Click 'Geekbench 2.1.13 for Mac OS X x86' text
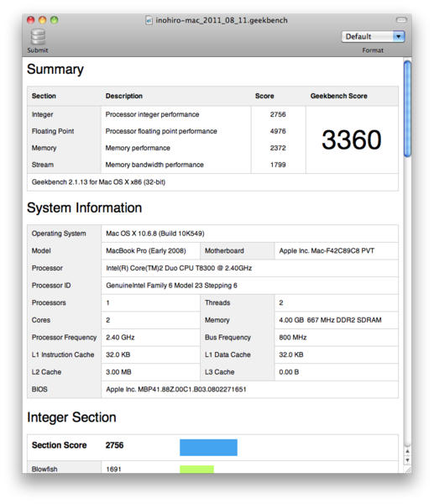 98,182
